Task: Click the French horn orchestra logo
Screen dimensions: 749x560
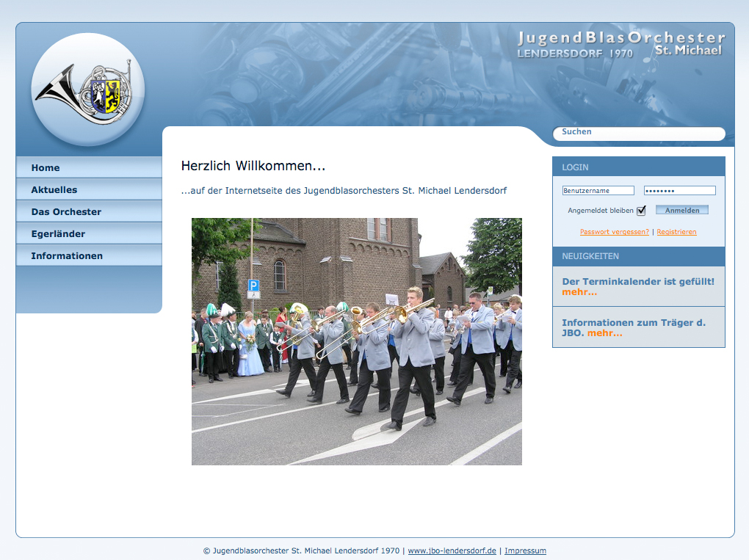Action: coord(88,90)
